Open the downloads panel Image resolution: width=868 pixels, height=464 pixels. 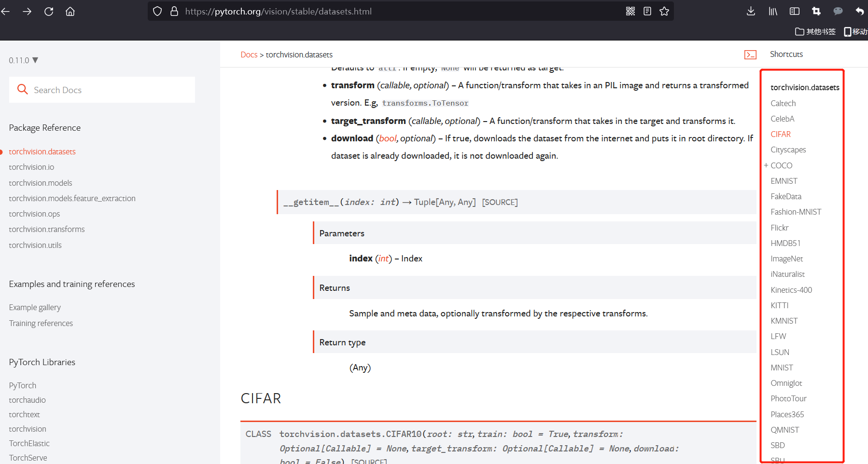point(751,11)
